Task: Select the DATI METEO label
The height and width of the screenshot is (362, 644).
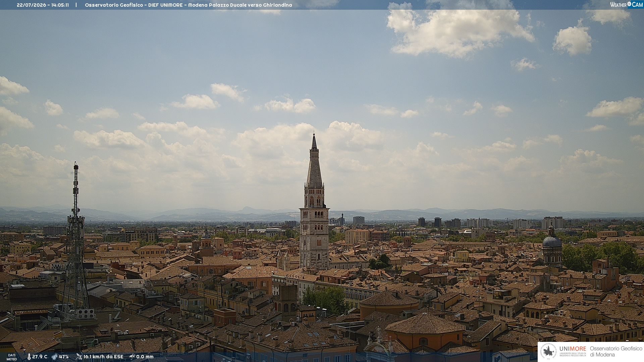Action: [12, 357]
